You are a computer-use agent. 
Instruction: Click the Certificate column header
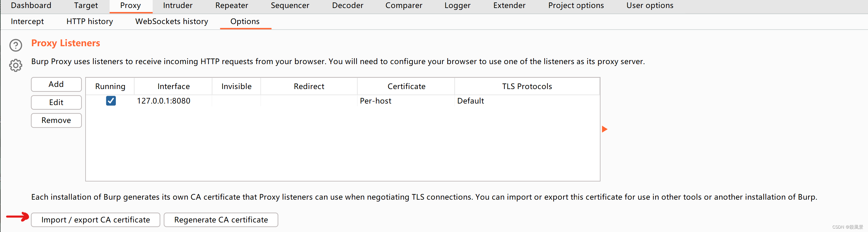tap(406, 86)
